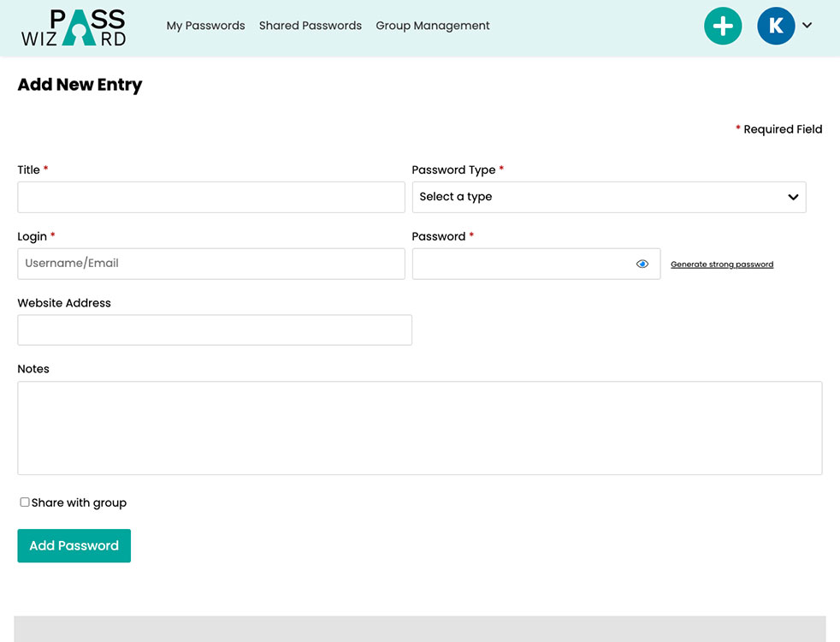
Task: Enable Share with group checkbox
Action: [25, 502]
